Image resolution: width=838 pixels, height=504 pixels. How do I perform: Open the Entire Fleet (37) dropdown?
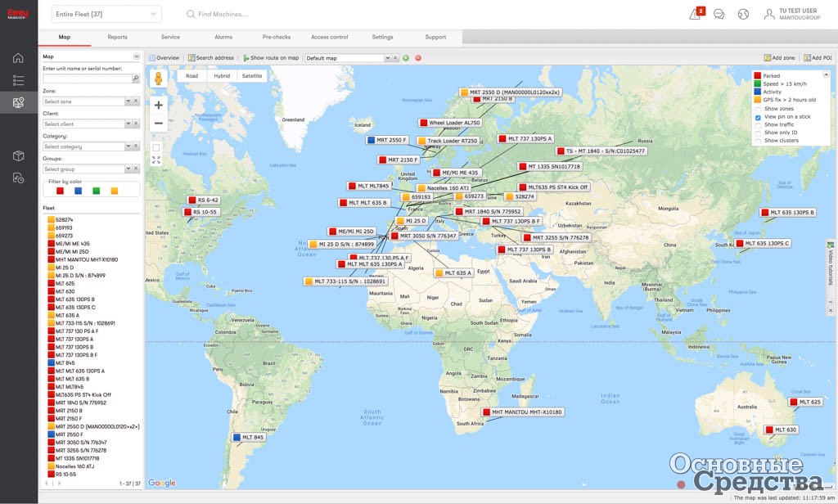pos(106,14)
